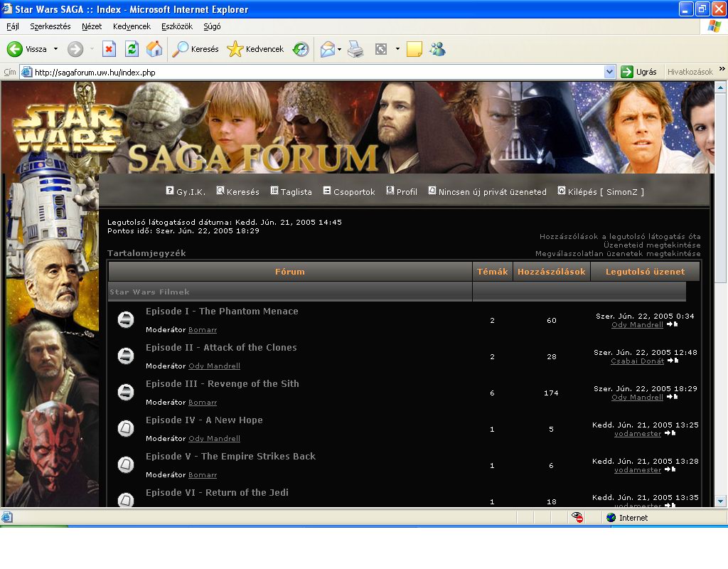
Task: Click the Hivatkozások links bar label
Action: pos(690,72)
